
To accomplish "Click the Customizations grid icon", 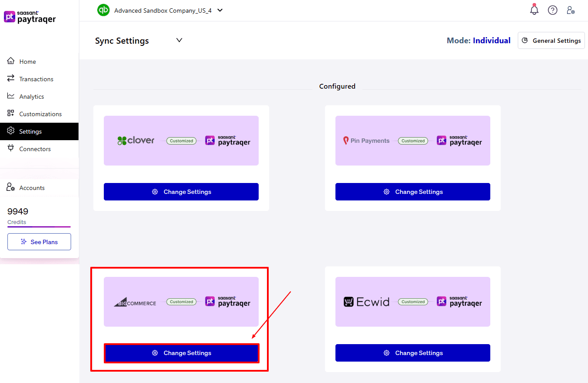I will click(x=11, y=114).
